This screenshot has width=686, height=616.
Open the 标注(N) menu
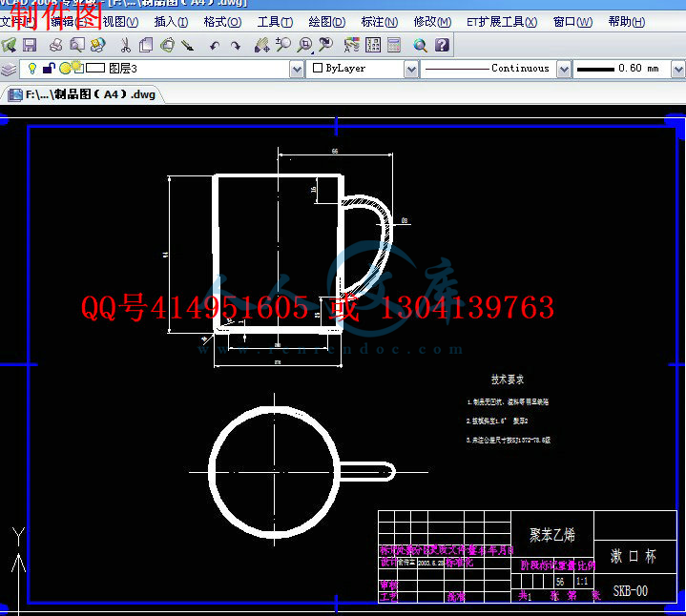(x=380, y=22)
